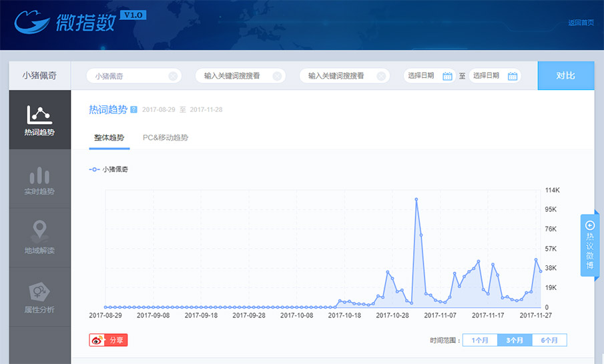Click the 热词趋势 section heading
Viewport: 604px width, 364px height.
[108, 109]
